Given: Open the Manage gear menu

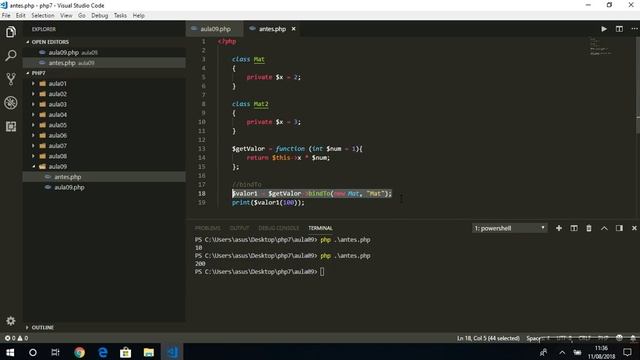Looking at the screenshot, I should click(x=11, y=321).
